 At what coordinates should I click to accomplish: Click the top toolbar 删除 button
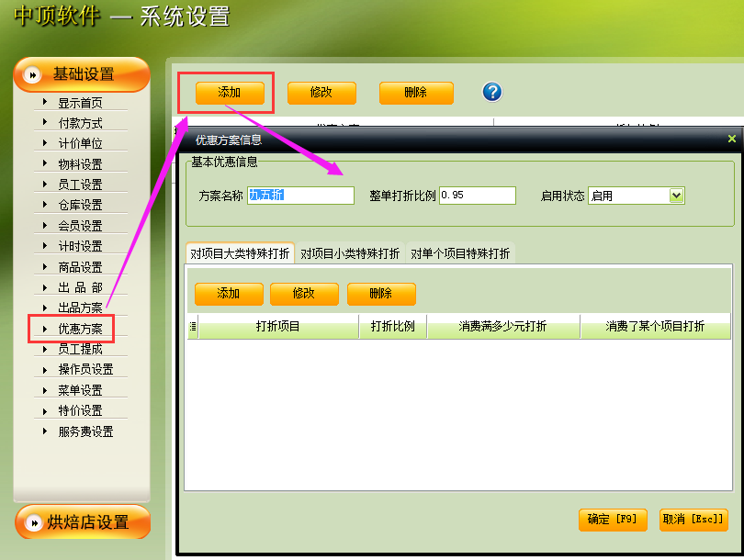416,93
